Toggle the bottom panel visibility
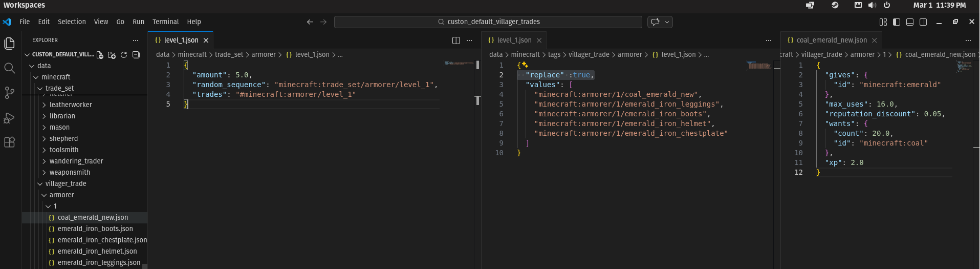 910,22
